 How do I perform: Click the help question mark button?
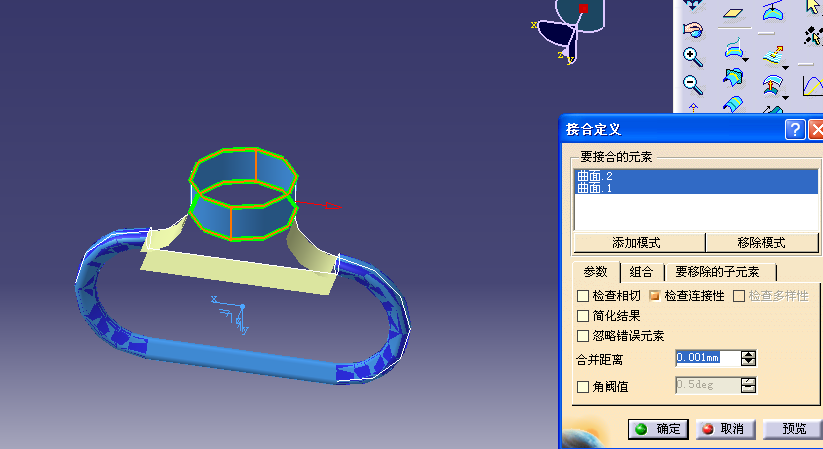coord(795,129)
